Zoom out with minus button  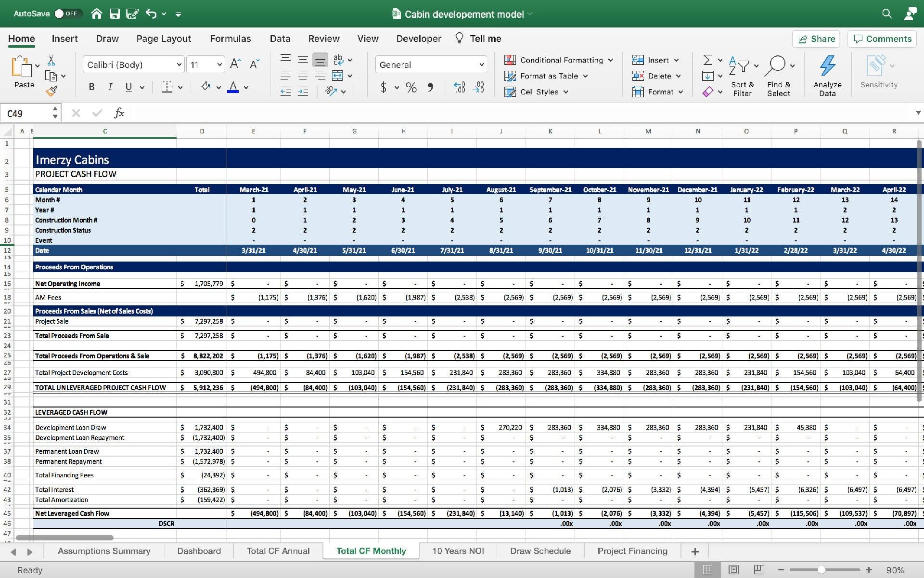pyautogui.click(x=781, y=570)
